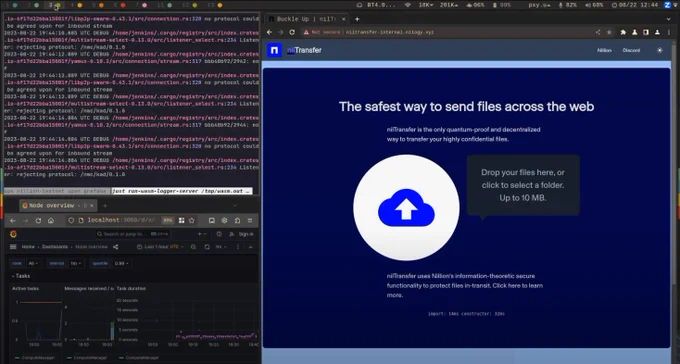680x364 pixels.
Task: Open the Discord link in the nilTransfer header
Action: pyautogui.click(x=631, y=50)
